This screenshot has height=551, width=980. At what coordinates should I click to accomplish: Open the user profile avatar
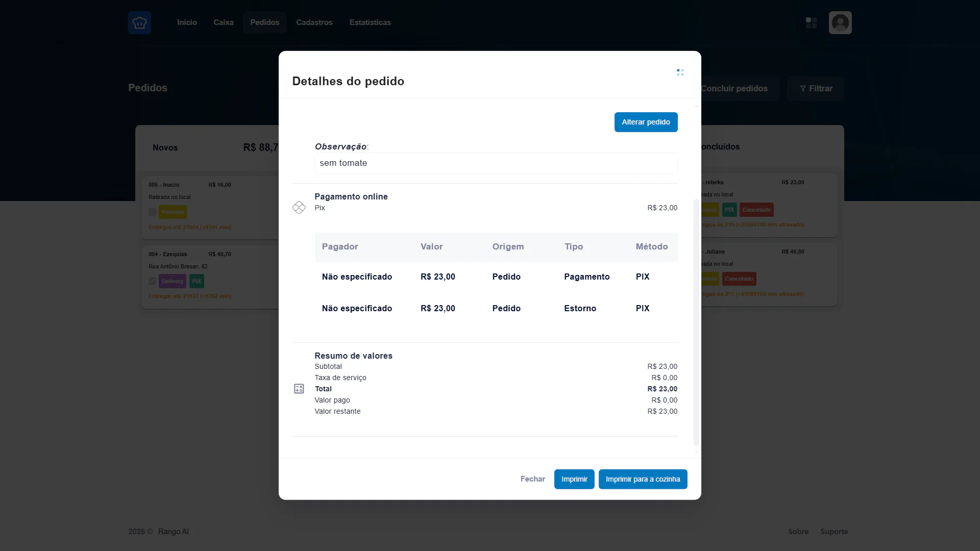click(x=840, y=22)
